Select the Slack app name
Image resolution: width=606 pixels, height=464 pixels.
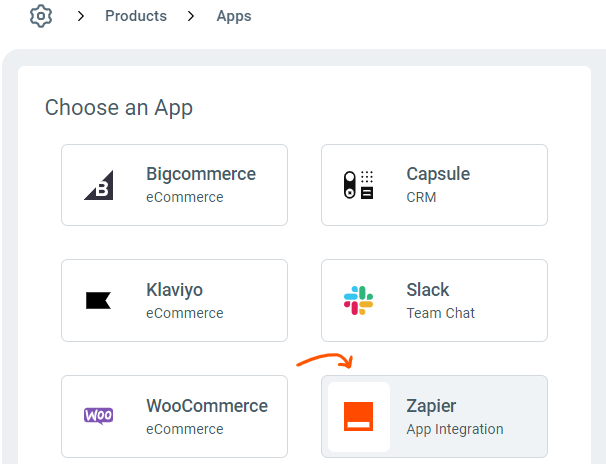pyautogui.click(x=428, y=290)
